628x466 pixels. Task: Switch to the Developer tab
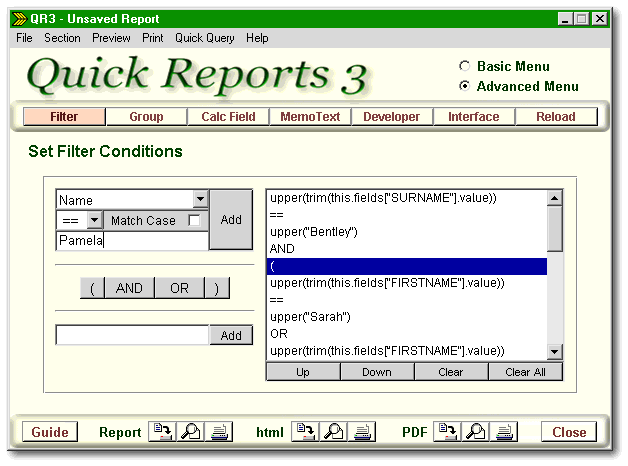point(392,116)
